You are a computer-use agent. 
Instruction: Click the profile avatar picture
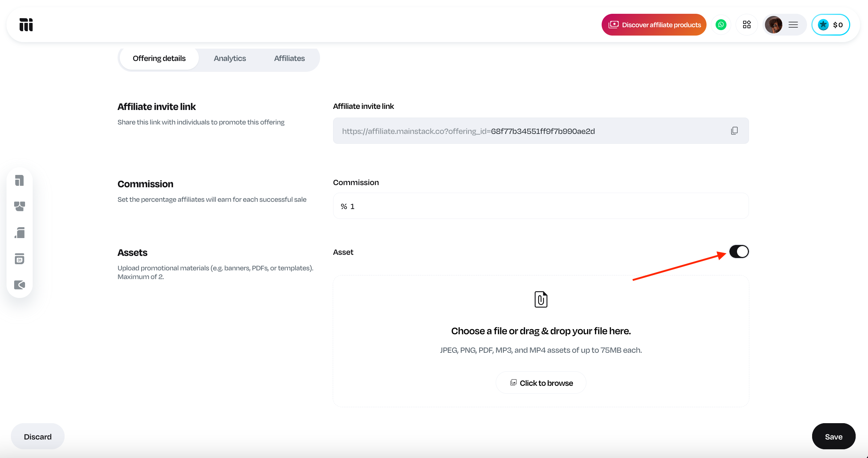(x=773, y=25)
